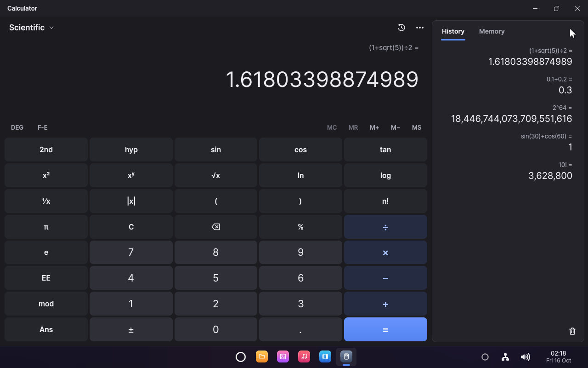Image resolution: width=588 pixels, height=368 pixels.
Task: Click the x to the power y key
Action: 131,175
